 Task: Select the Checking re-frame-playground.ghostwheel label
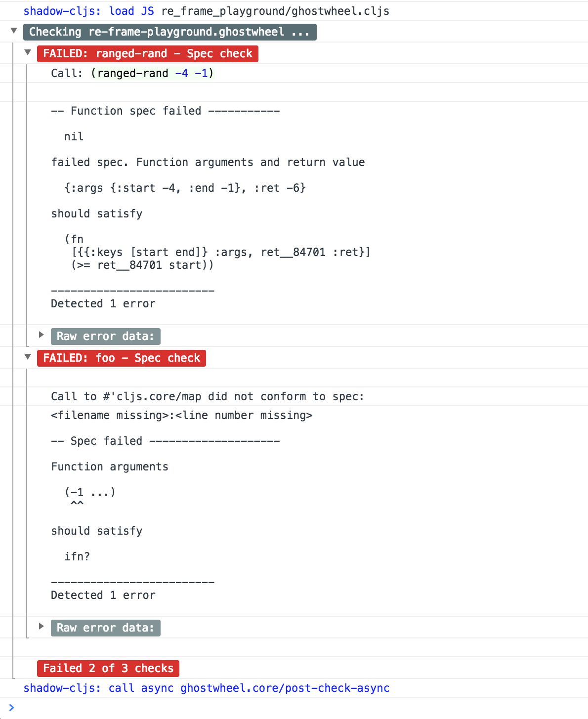[169, 32]
